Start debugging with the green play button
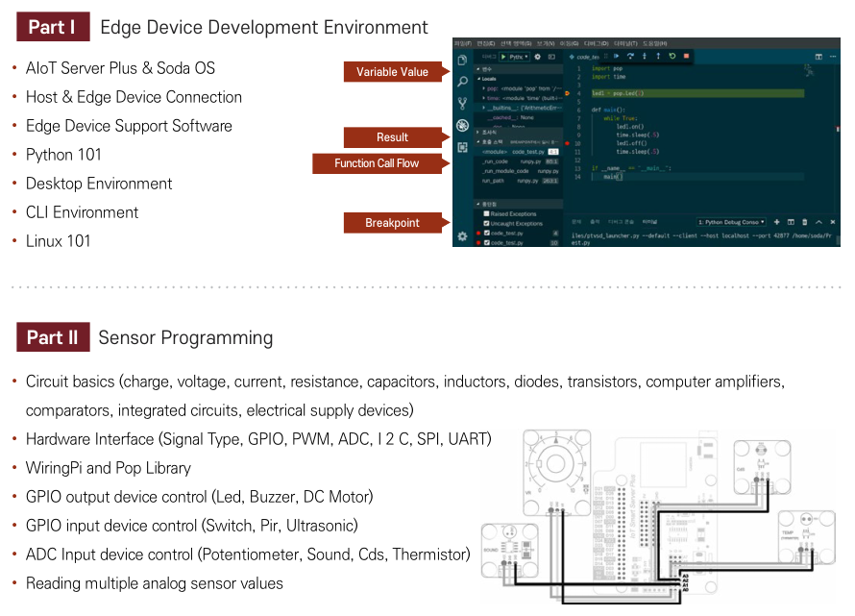Screen dimensions: 855x616 pos(503,57)
